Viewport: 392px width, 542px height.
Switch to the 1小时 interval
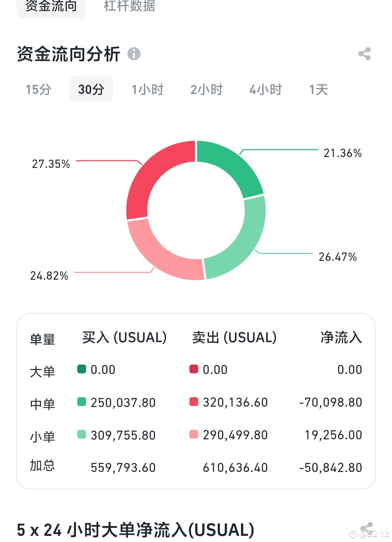[147, 89]
